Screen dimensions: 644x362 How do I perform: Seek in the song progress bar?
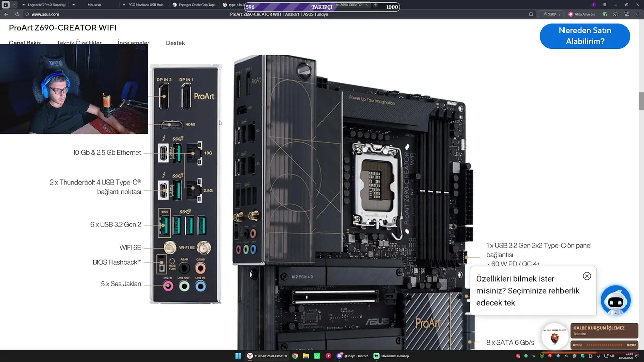tap(604, 345)
